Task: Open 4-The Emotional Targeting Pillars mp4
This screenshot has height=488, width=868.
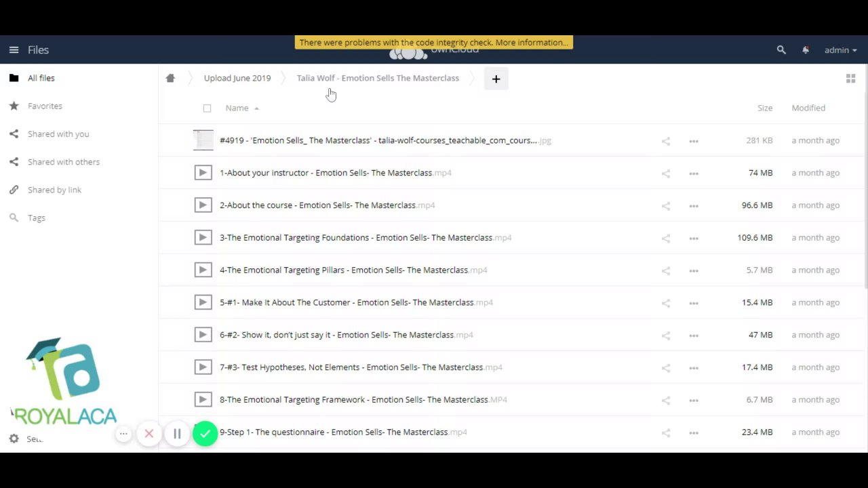Action: (353, 270)
